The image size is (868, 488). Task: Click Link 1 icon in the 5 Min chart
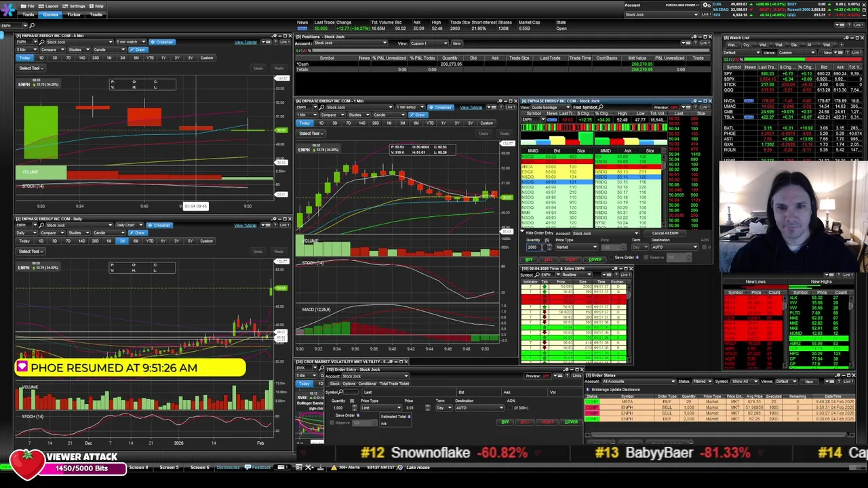click(x=285, y=42)
